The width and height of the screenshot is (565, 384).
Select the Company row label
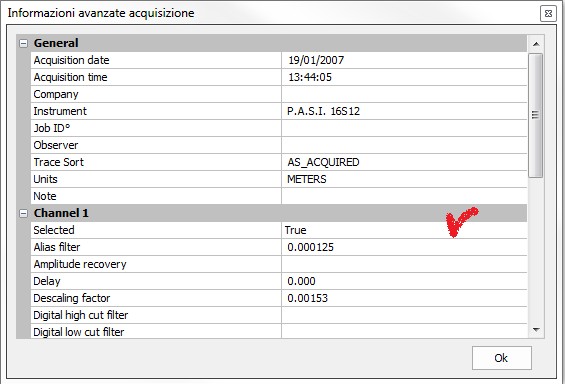click(56, 94)
